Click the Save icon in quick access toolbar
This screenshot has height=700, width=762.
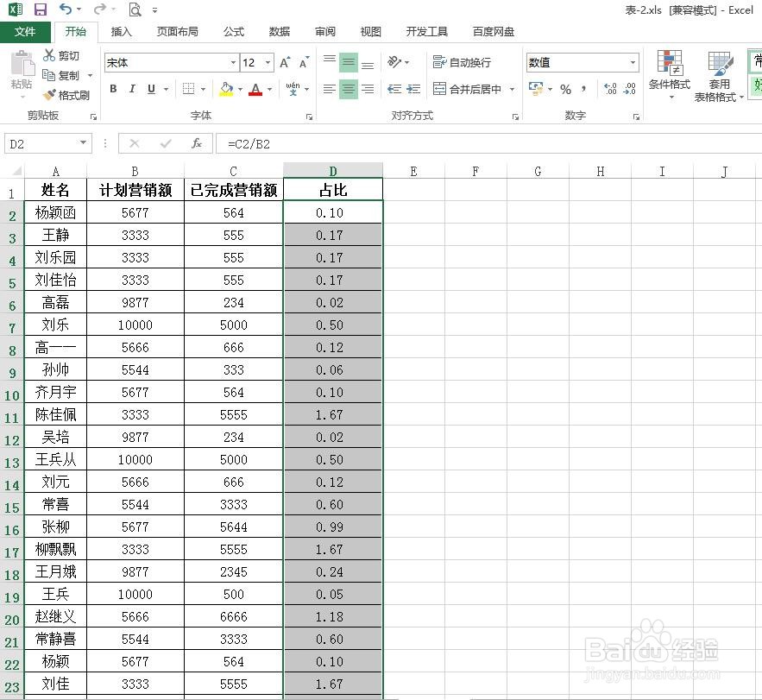click(x=41, y=9)
